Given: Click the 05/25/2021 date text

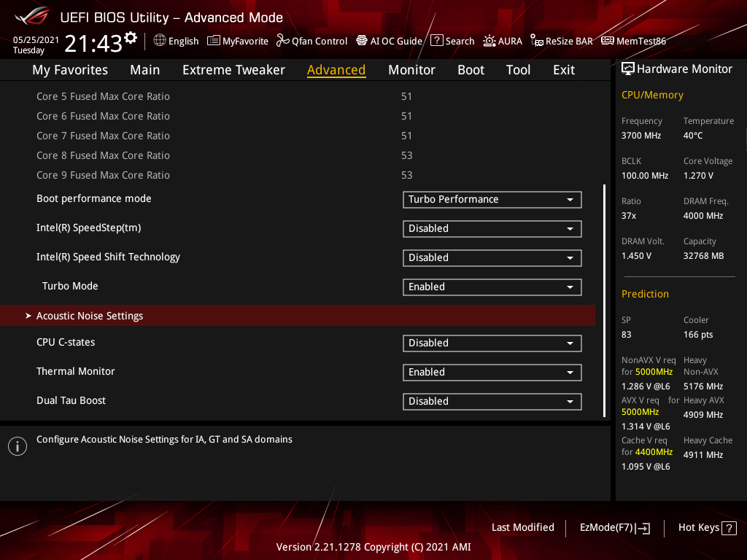Looking at the screenshot, I should 36,40.
